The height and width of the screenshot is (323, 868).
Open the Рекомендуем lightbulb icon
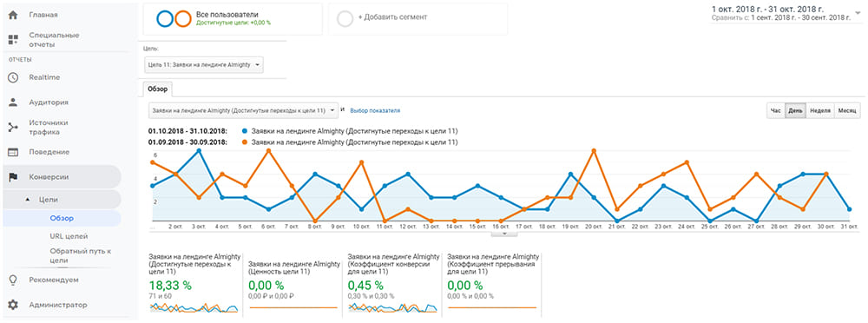tap(13, 280)
